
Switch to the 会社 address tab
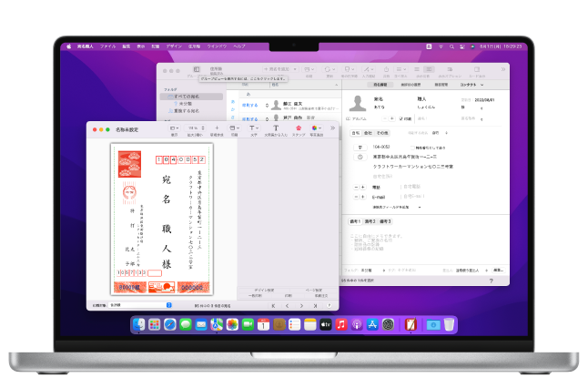369,134
